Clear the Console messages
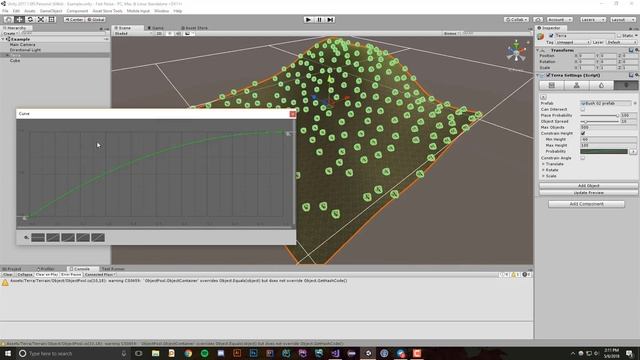Viewport: 640px width, 360px height. click(8, 275)
